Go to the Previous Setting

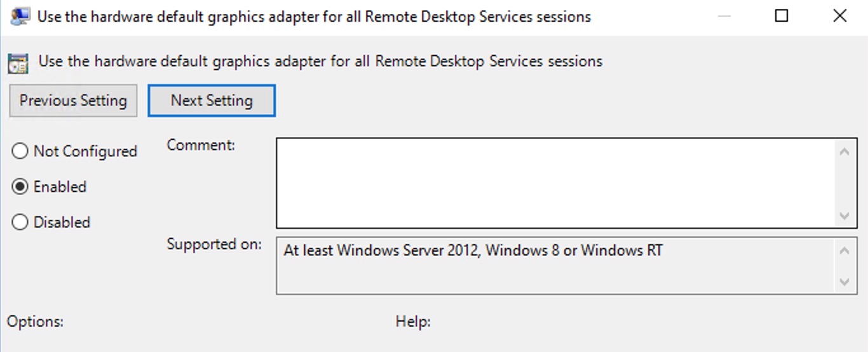(x=73, y=100)
